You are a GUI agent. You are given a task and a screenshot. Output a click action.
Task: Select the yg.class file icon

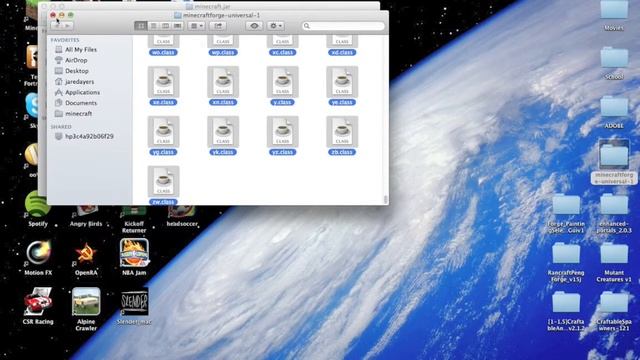pos(163,131)
